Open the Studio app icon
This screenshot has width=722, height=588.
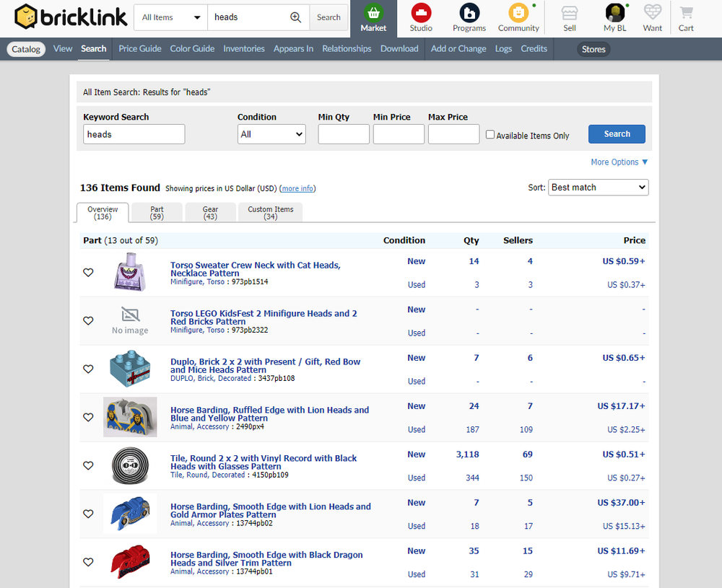420,14
